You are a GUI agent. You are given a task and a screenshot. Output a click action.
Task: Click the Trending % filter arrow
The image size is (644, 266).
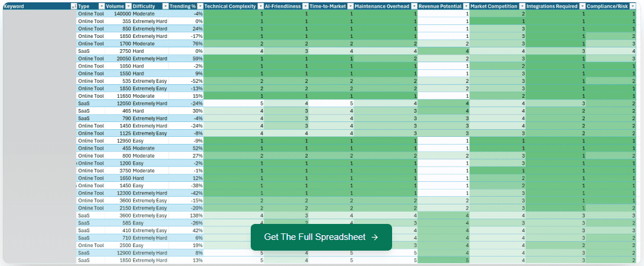point(200,6)
